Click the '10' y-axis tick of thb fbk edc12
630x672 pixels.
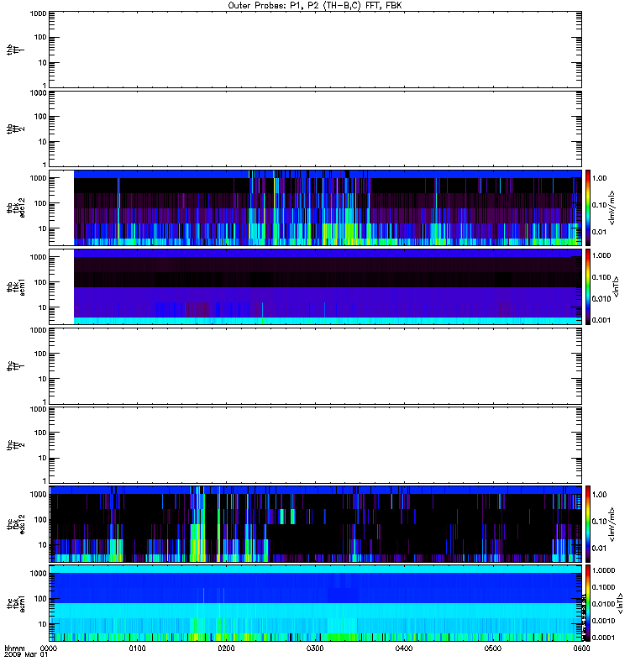[x=43, y=228]
